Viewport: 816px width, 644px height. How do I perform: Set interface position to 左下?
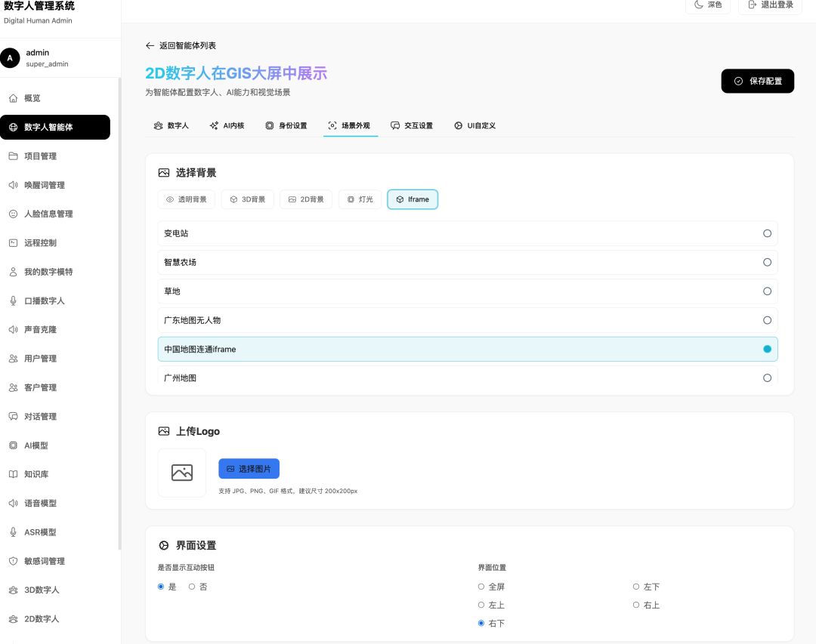coord(636,587)
